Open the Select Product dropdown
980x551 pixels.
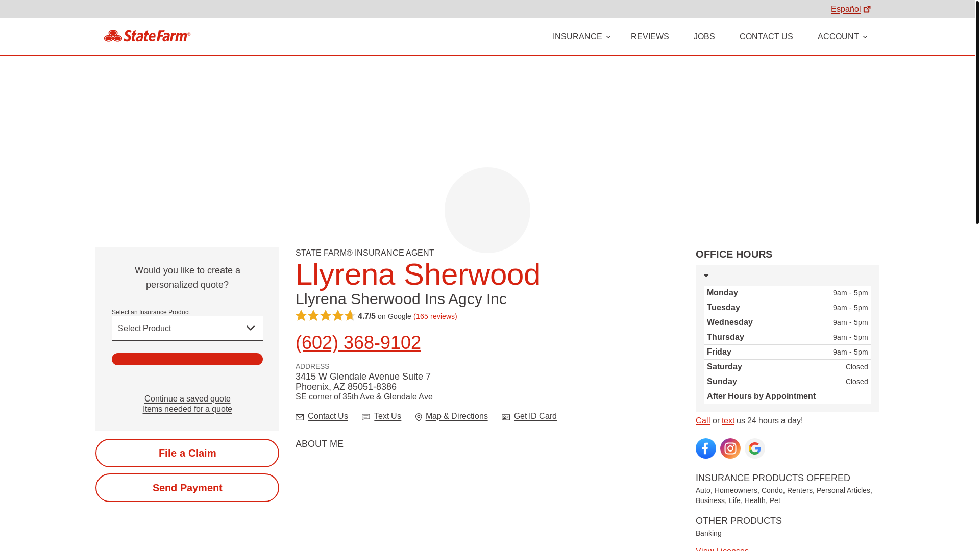[x=187, y=329]
